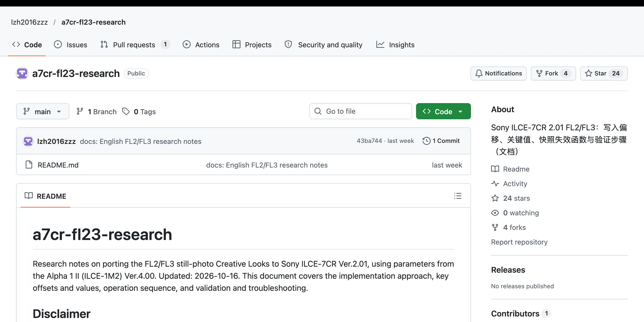This screenshot has height=322, width=644.
Task: Open the README outline icon
Action: [458, 196]
